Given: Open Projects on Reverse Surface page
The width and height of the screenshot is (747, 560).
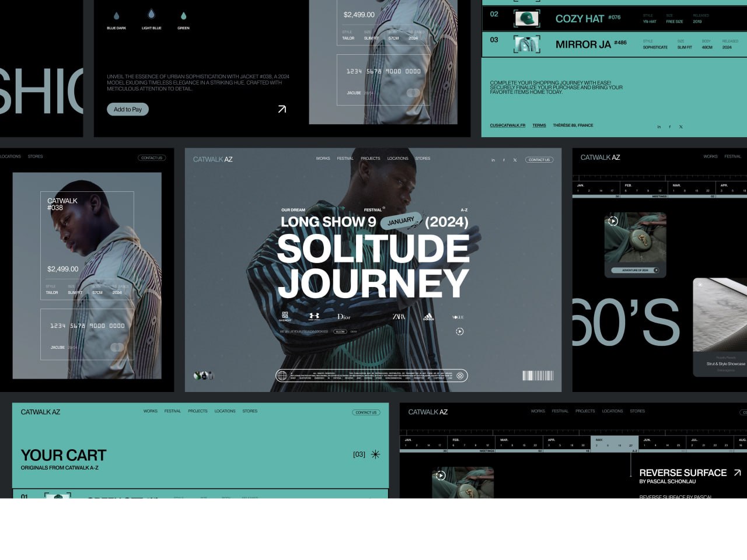Looking at the screenshot, I should [x=585, y=411].
